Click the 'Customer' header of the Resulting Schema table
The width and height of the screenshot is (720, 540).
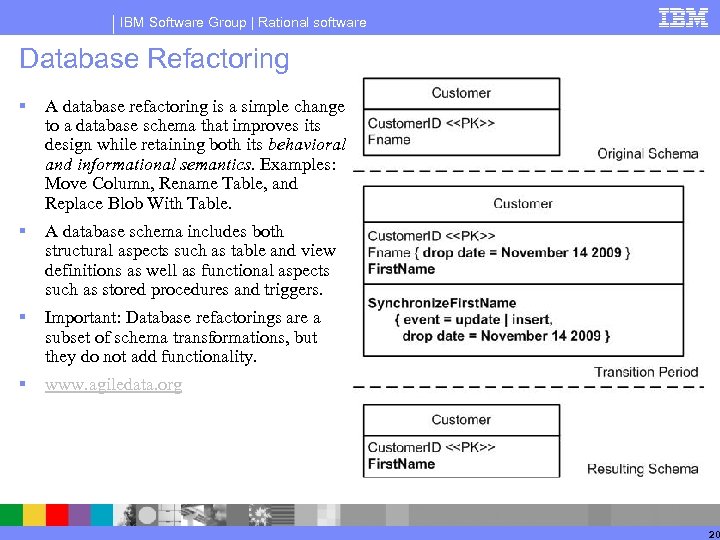461,420
